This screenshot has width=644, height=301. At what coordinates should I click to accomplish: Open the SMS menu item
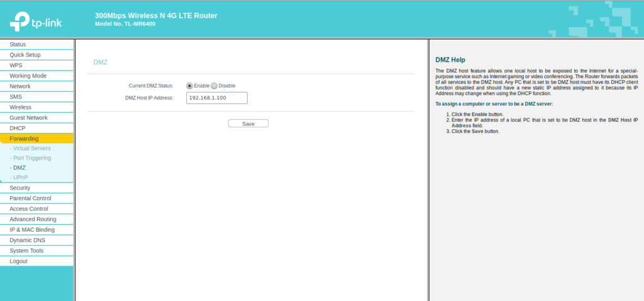pyautogui.click(x=16, y=97)
